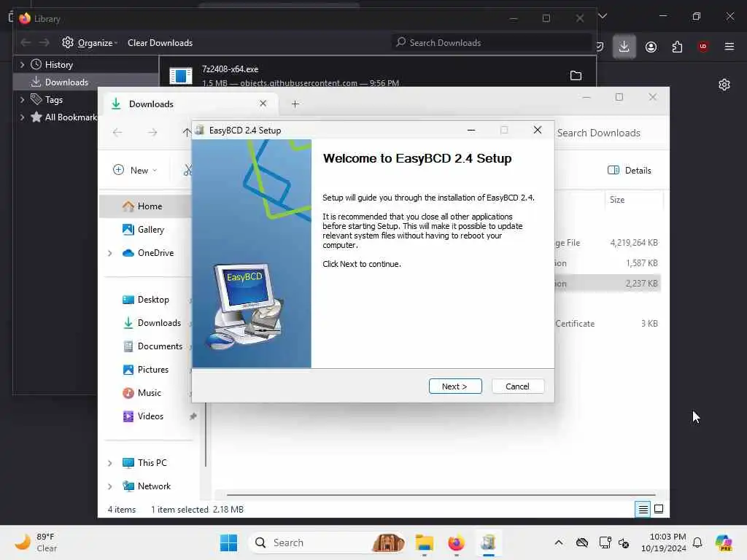Image resolution: width=747 pixels, height=560 pixels.
Task: Open the Windows Start menu
Action: click(x=228, y=542)
